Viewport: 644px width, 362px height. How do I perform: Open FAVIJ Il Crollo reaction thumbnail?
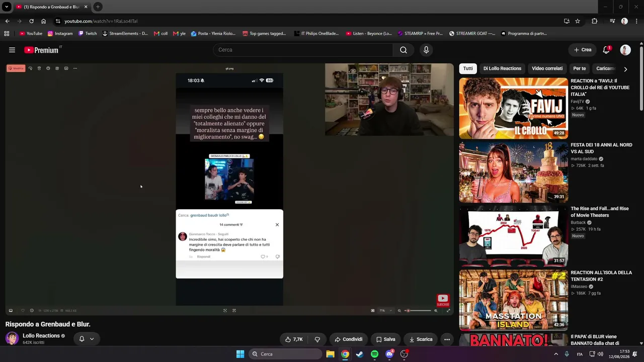point(513,108)
